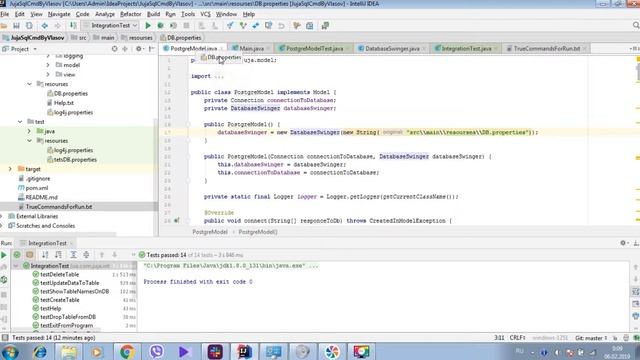Open Viber from the taskbar
This screenshot has height=360, width=640.
[x=156, y=351]
